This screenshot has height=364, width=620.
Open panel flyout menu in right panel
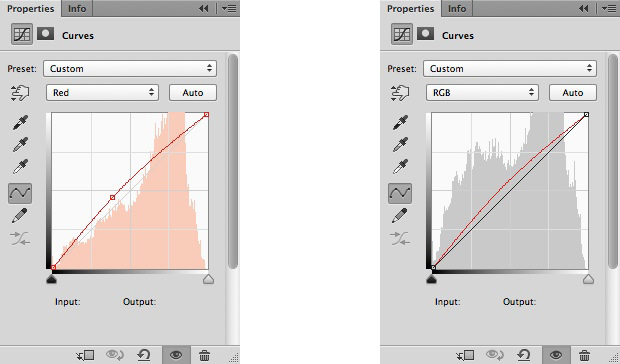coord(609,8)
